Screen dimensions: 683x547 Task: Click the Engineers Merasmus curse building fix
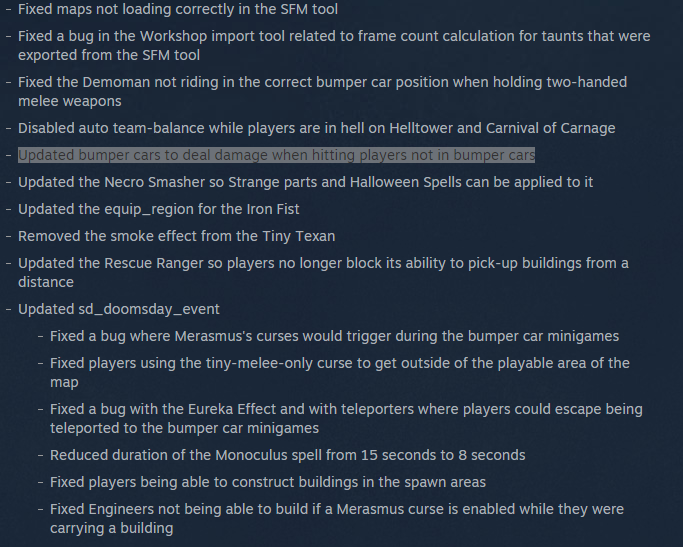pyautogui.click(x=337, y=519)
